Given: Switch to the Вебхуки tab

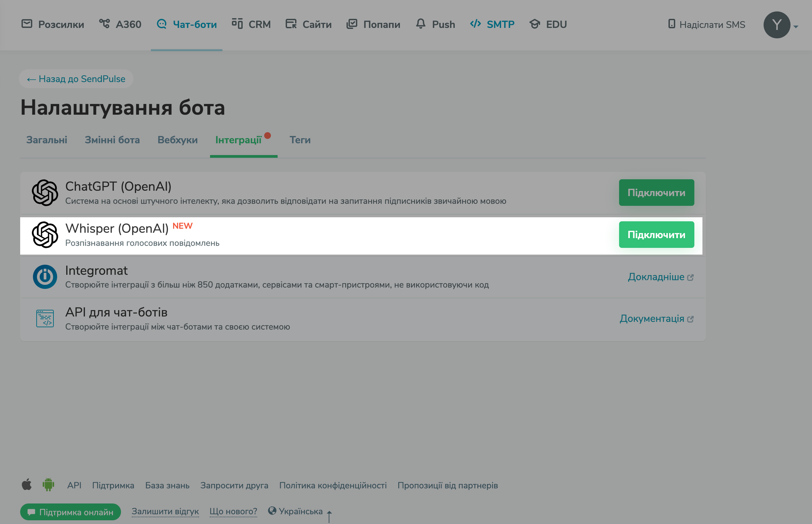Looking at the screenshot, I should click(177, 140).
